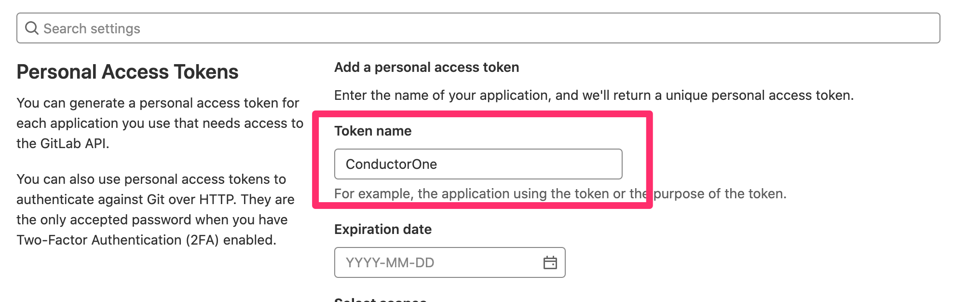The width and height of the screenshot is (980, 302).
Task: Click the Expiration date label
Action: point(383,229)
